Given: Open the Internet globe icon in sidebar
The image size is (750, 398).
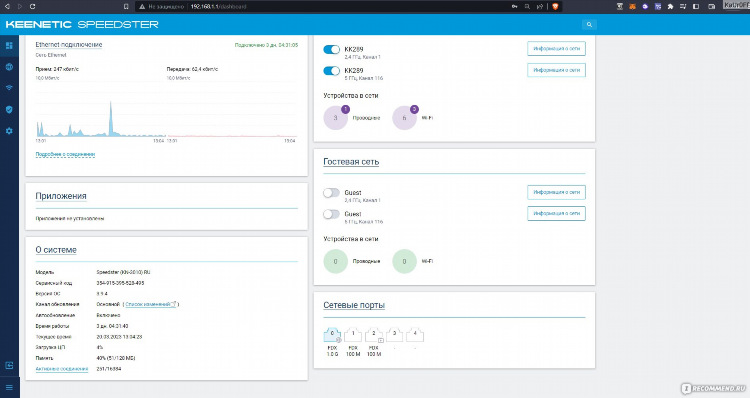Looking at the screenshot, I should [9, 67].
